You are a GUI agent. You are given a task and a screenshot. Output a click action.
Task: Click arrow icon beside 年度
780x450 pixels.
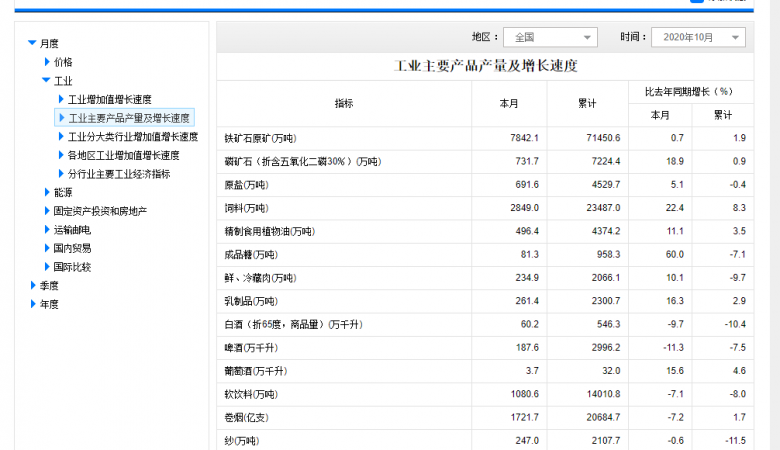[32, 304]
